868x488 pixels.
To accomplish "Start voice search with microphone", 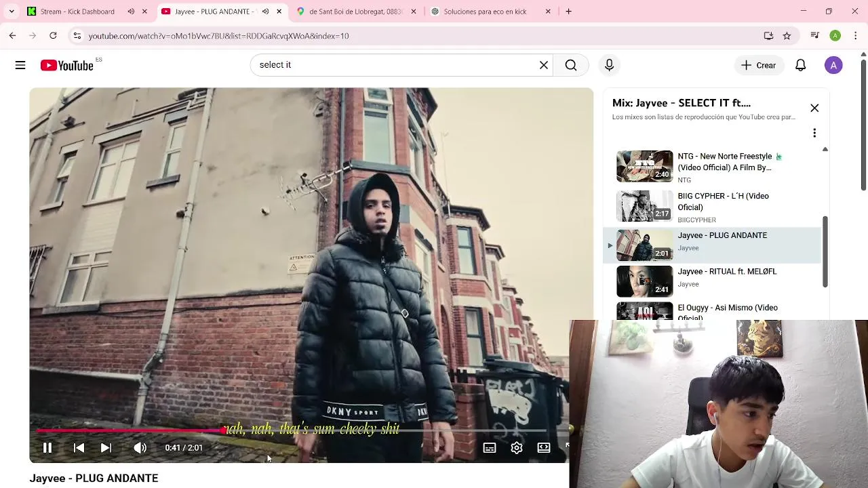I will (609, 65).
